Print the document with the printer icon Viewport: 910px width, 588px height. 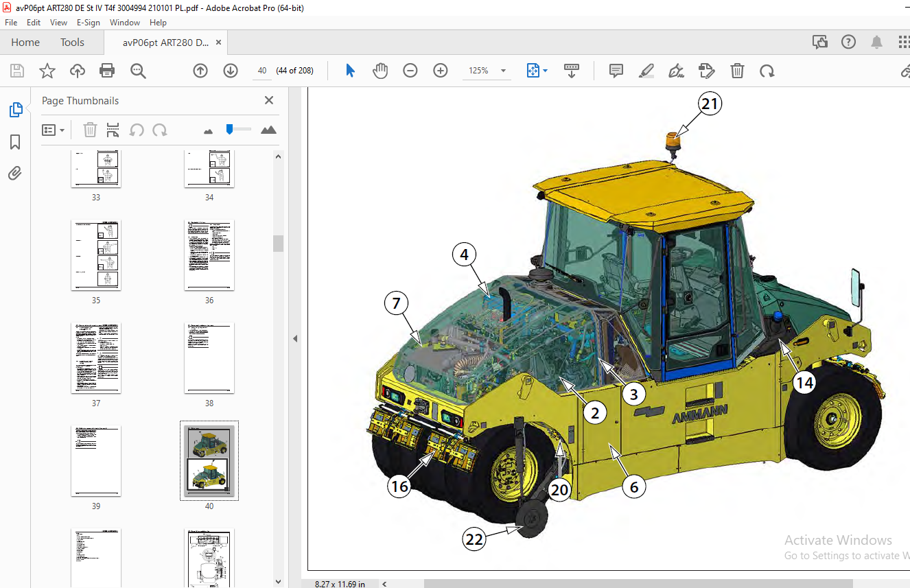(x=107, y=71)
